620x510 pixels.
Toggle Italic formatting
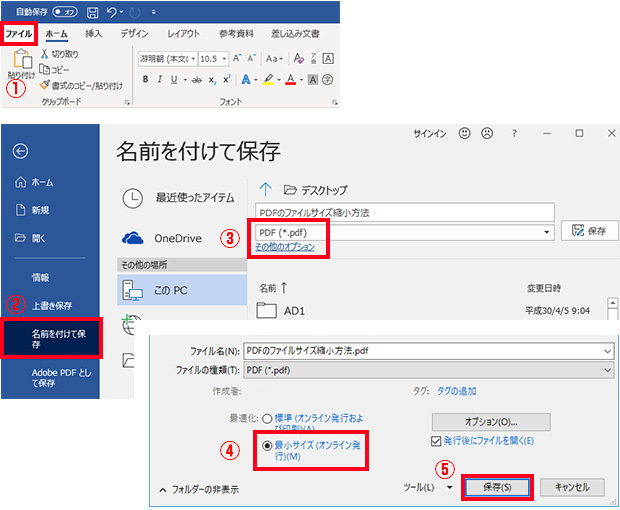point(160,79)
